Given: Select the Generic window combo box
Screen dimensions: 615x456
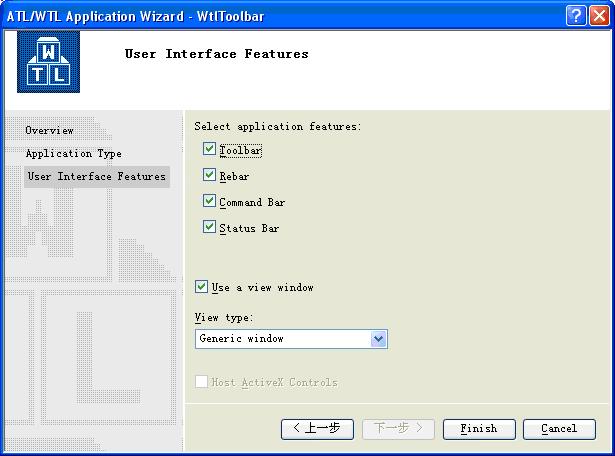Looking at the screenshot, I should [x=291, y=339].
